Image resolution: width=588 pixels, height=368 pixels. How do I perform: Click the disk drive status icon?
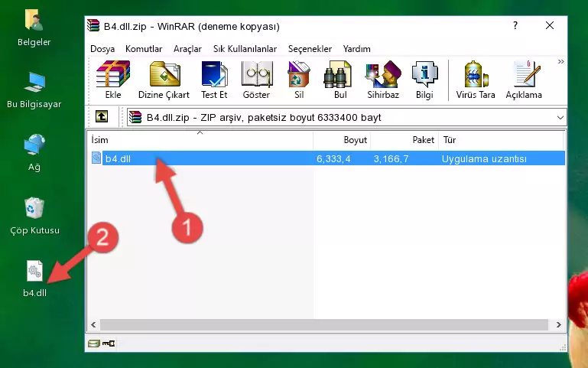click(x=94, y=343)
